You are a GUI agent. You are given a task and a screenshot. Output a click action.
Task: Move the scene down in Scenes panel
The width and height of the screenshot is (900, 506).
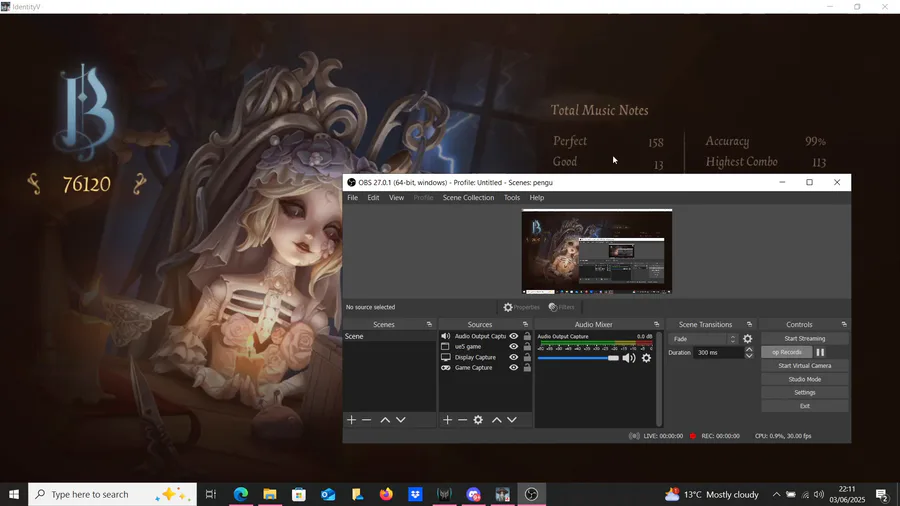click(401, 420)
